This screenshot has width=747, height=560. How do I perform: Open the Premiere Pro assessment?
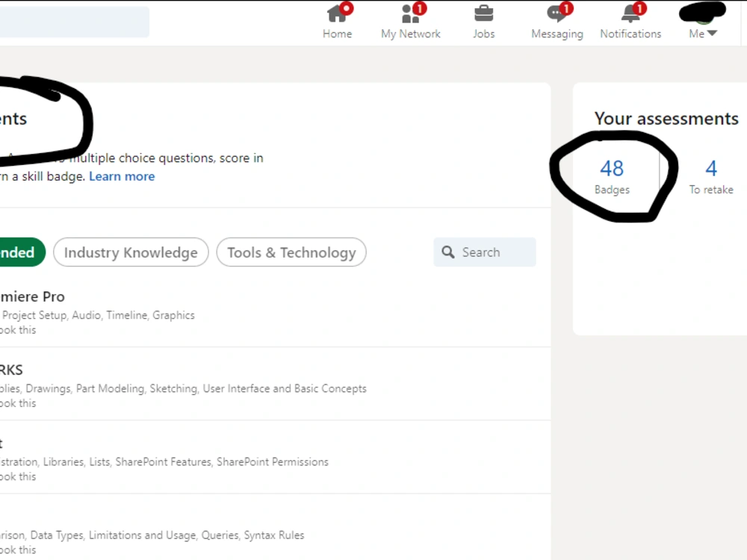pos(32,296)
